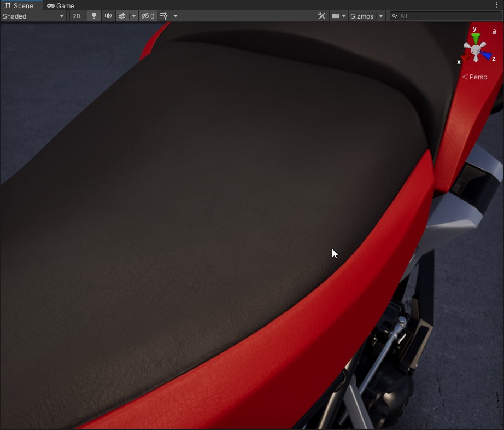Image resolution: width=504 pixels, height=430 pixels.
Task: Toggle scene grid visibility icon
Action: coord(163,16)
